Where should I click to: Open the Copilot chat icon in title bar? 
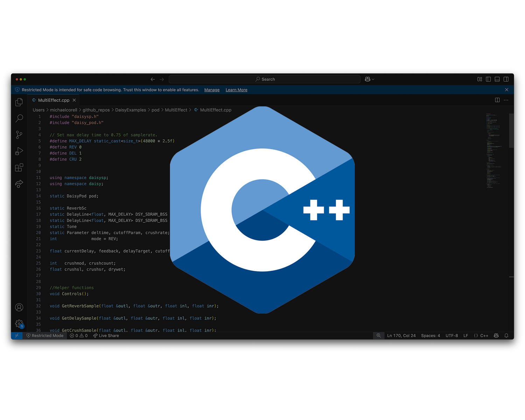[x=367, y=79]
